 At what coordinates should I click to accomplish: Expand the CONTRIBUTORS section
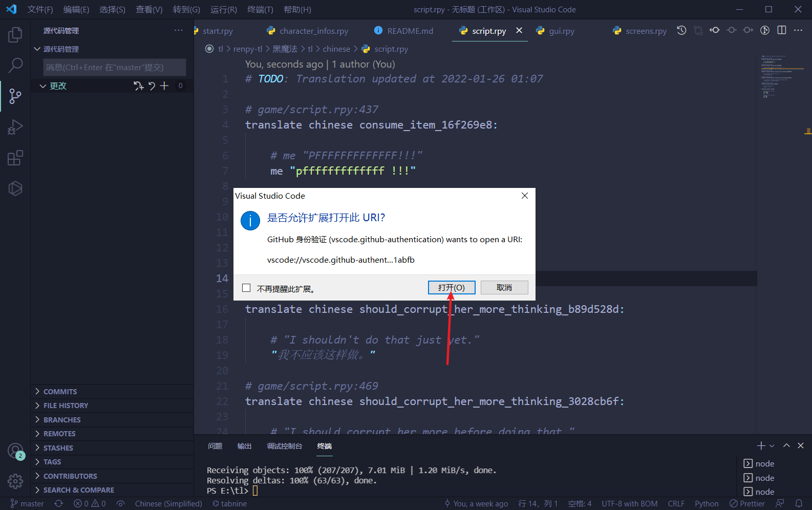coord(112,476)
